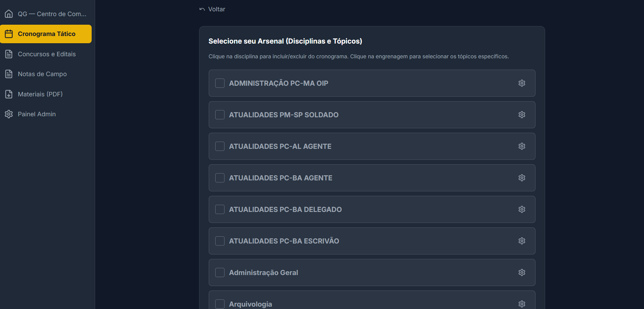Click the Arquivologia discipline name
This screenshot has width=644, height=309.
coord(251,304)
